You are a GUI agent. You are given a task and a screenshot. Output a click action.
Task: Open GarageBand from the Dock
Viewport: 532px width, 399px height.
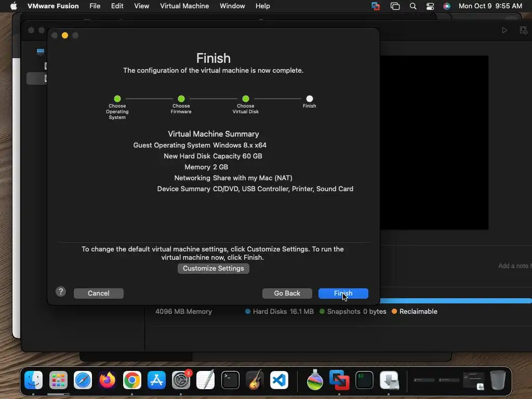tap(255, 380)
